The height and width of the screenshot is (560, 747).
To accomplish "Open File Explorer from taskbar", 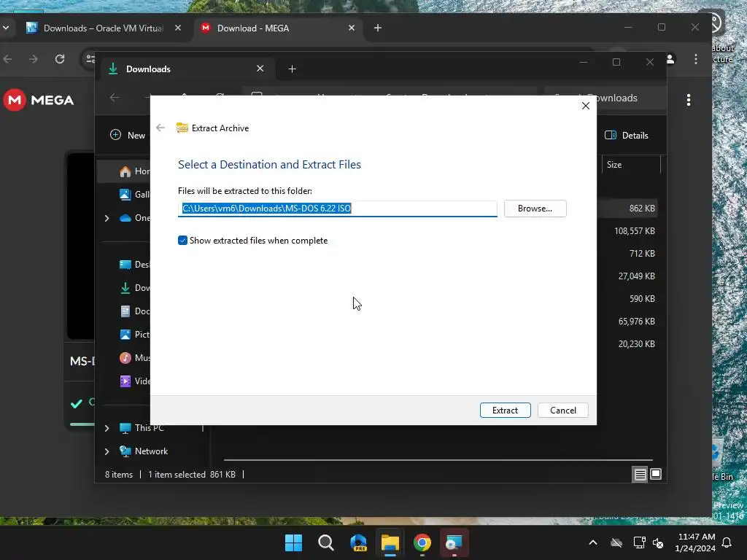I will point(390,542).
